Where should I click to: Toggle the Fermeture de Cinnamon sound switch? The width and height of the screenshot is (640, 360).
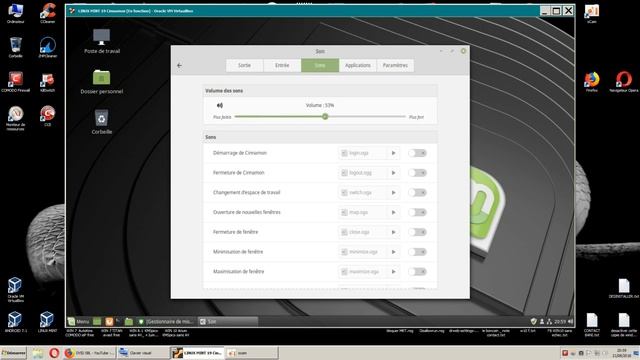[417, 173]
